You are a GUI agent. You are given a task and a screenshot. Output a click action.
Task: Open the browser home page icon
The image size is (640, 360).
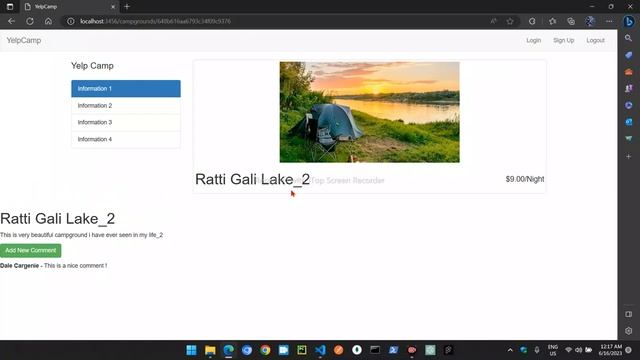tap(48, 21)
